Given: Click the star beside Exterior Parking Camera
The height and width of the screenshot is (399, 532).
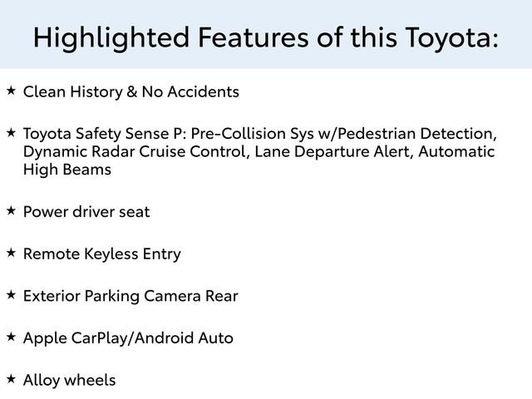Looking at the screenshot, I should point(11,294).
